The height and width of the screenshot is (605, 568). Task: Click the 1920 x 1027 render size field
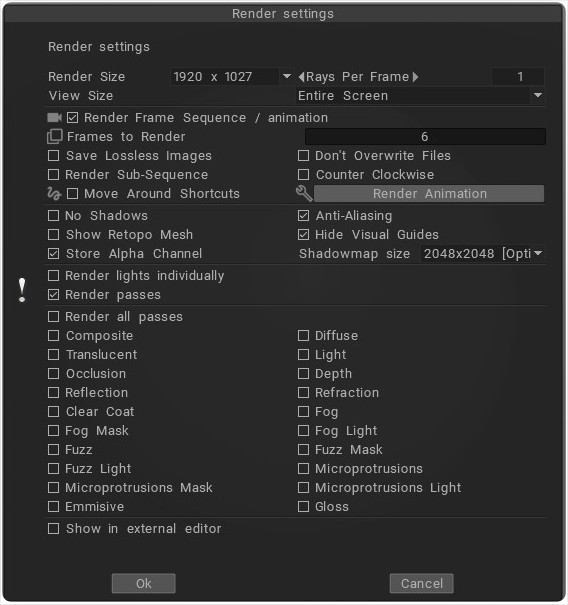[224, 76]
